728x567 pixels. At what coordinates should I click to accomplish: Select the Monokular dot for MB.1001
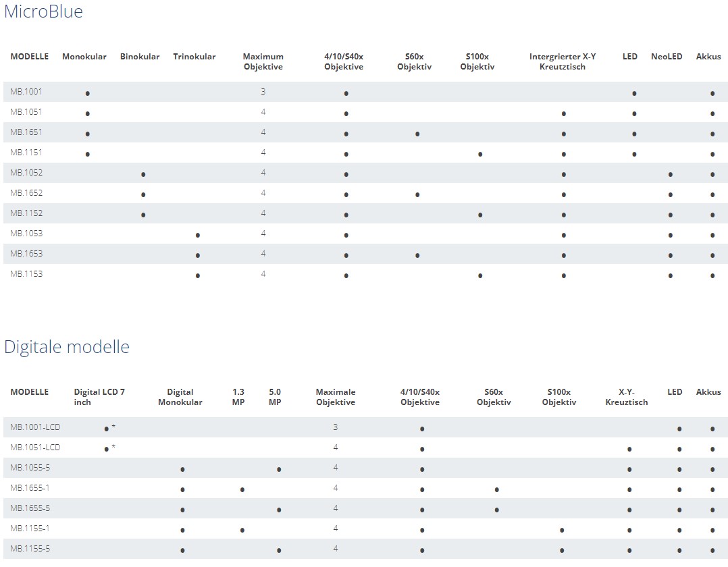[x=86, y=92]
